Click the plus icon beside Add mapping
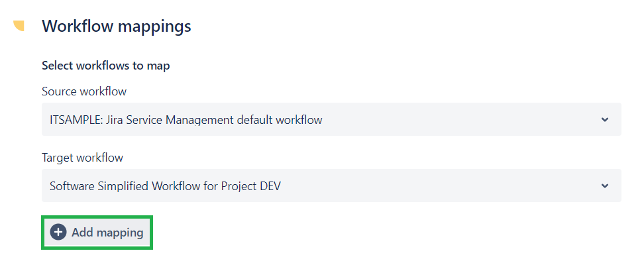 click(58, 232)
